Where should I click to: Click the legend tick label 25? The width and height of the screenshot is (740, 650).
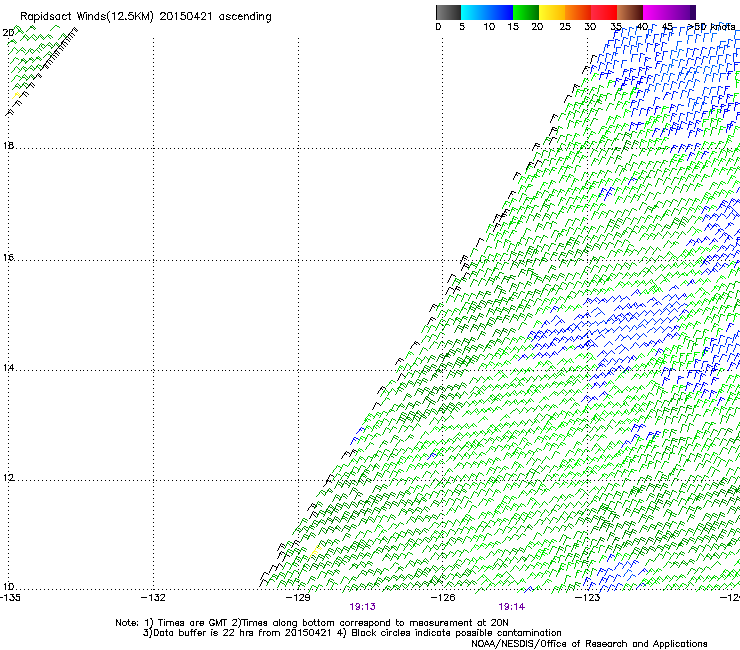tap(565, 27)
